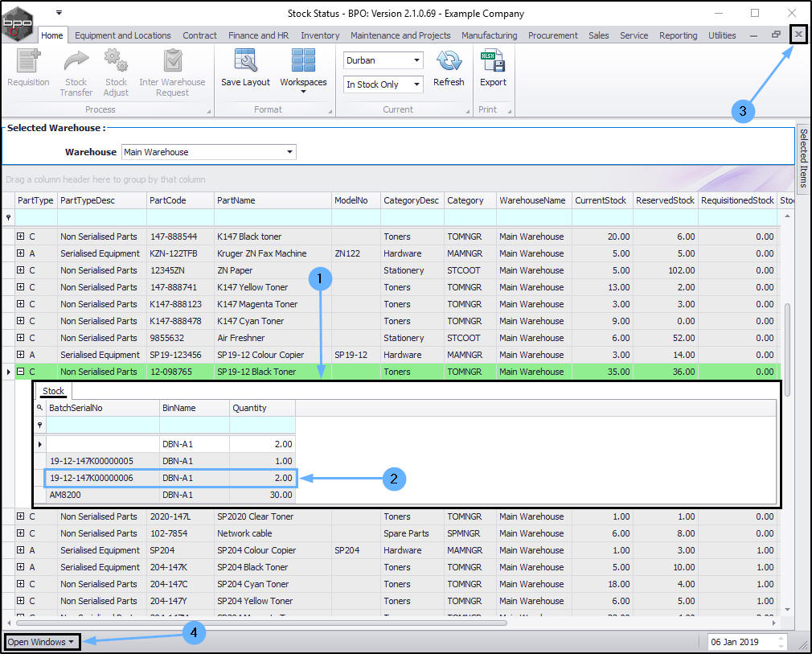Open the Stock Adjust gears icon

[x=116, y=62]
